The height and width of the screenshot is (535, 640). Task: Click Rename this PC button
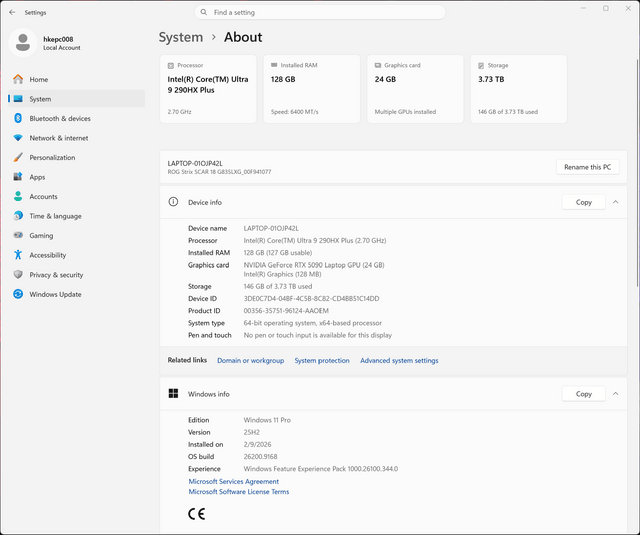[587, 167]
